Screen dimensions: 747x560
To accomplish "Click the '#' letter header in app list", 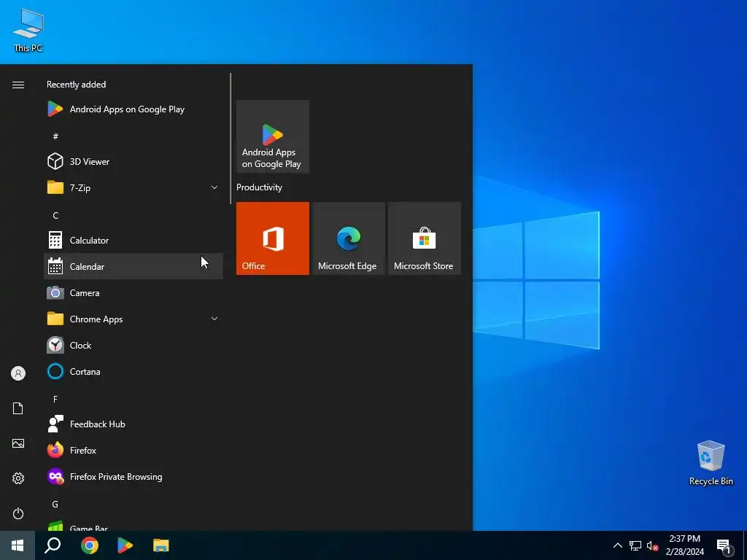I will coord(55,136).
